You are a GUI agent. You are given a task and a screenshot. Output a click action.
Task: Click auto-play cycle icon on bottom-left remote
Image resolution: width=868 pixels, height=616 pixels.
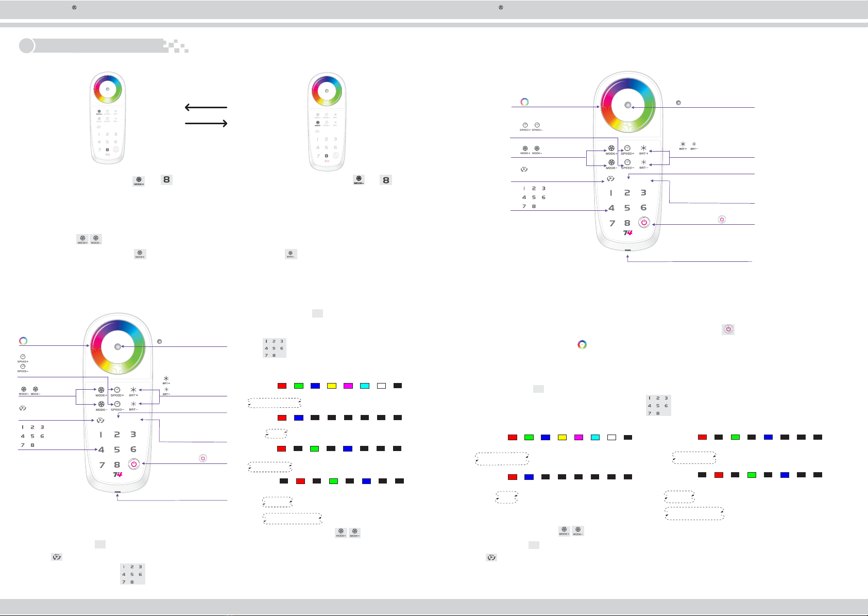click(x=100, y=421)
